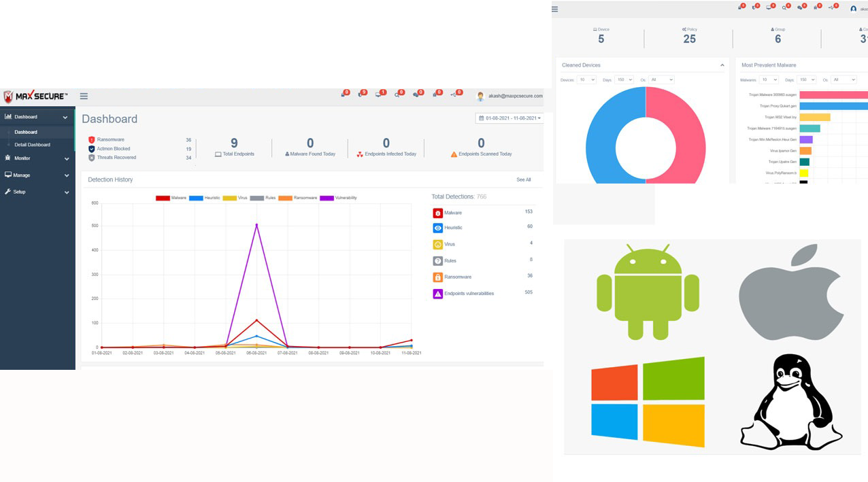Click the Malware peak point on 06-08-2021
Viewport: 868px width, 482px height.
256,320
